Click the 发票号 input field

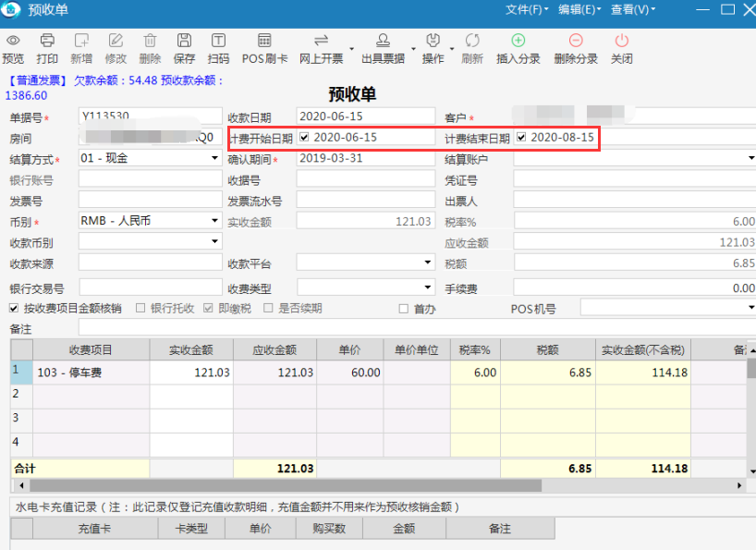151,200
